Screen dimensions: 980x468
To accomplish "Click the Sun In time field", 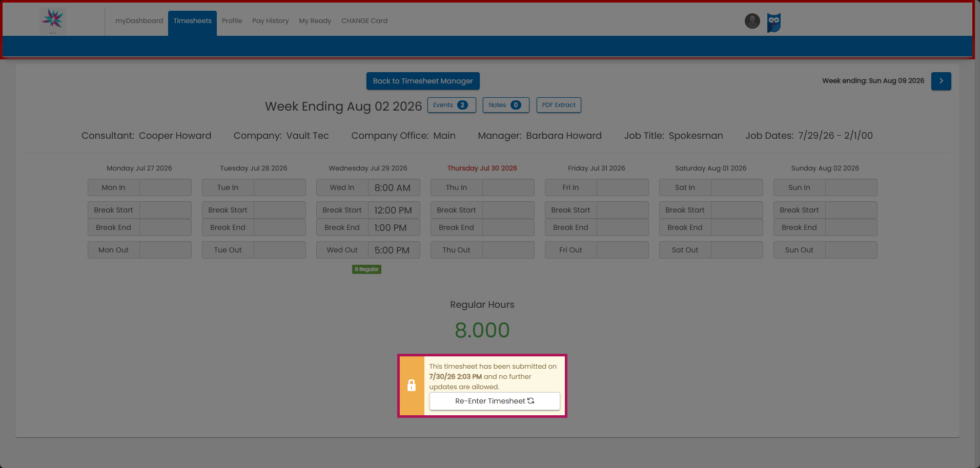I will (851, 187).
